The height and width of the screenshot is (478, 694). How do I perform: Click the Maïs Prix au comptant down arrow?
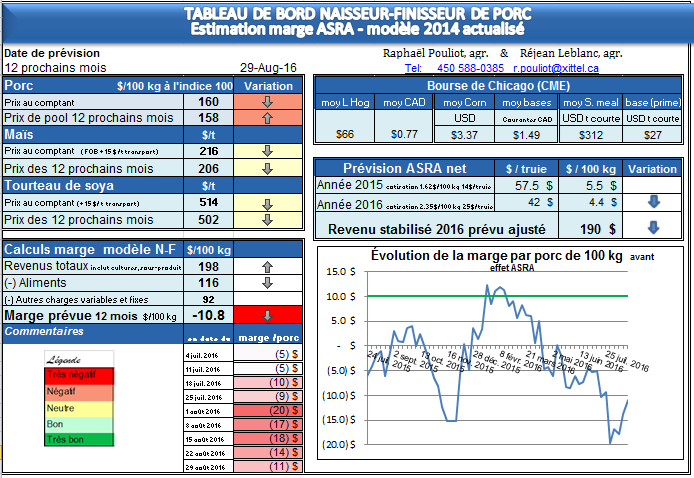coord(267,151)
